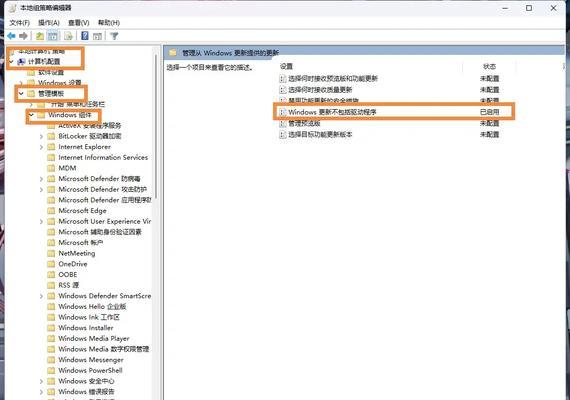This screenshot has height=400, width=570.
Task: Collapse the 管理模板 folder node
Action: pos(21,93)
